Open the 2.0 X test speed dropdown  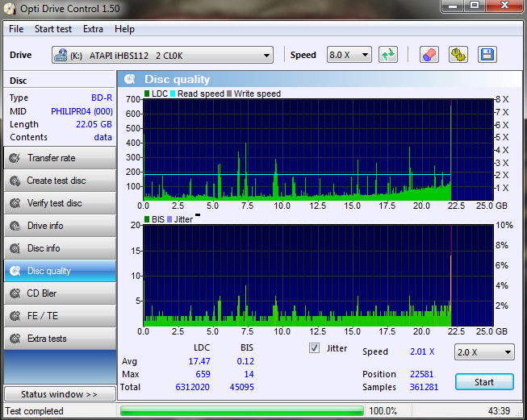pyautogui.click(x=484, y=352)
